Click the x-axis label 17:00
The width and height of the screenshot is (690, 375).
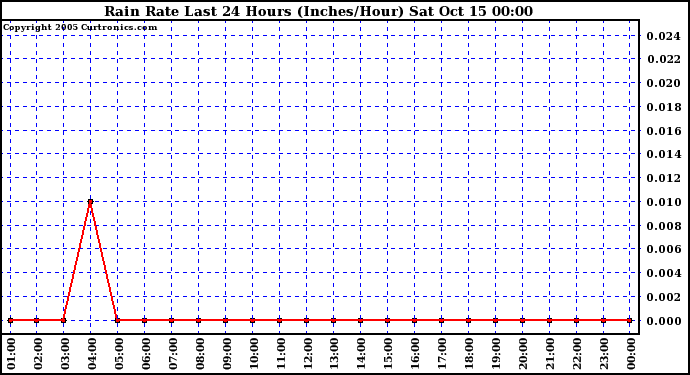[x=443, y=354]
